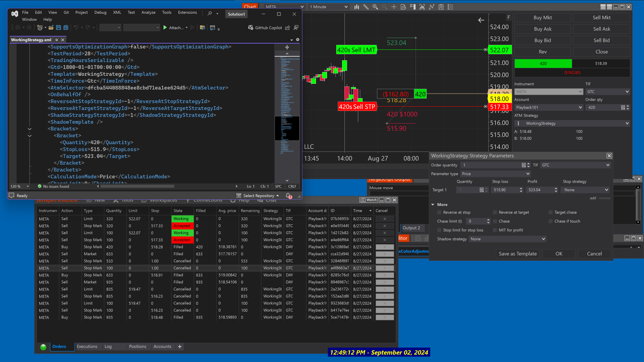Click the Save All icon in Visual Studio

point(66,27)
